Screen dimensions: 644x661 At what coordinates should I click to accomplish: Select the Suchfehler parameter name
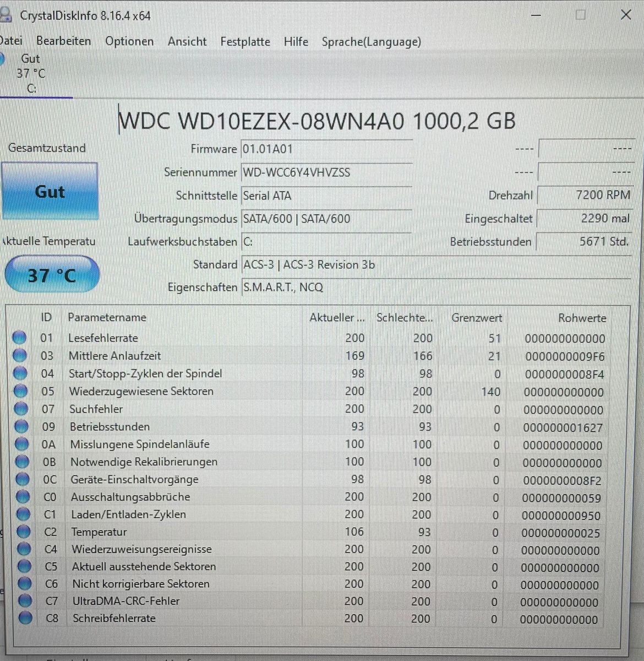point(96,409)
